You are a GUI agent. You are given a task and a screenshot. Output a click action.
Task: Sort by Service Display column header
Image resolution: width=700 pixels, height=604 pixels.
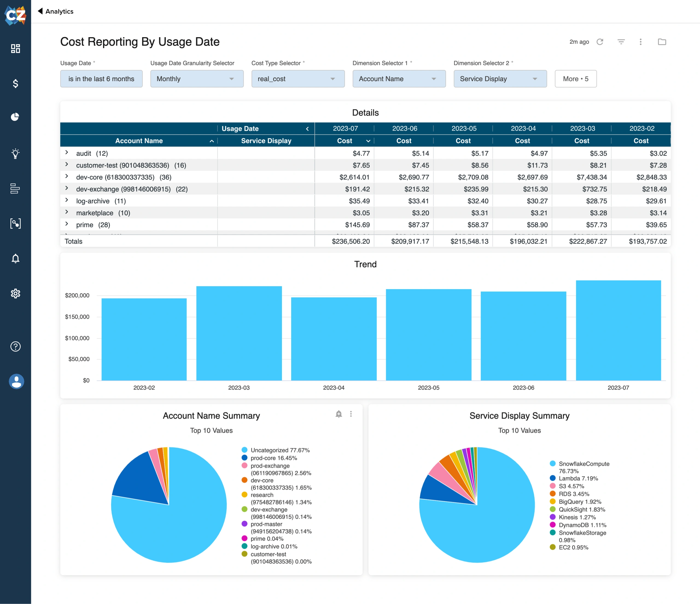tap(266, 141)
